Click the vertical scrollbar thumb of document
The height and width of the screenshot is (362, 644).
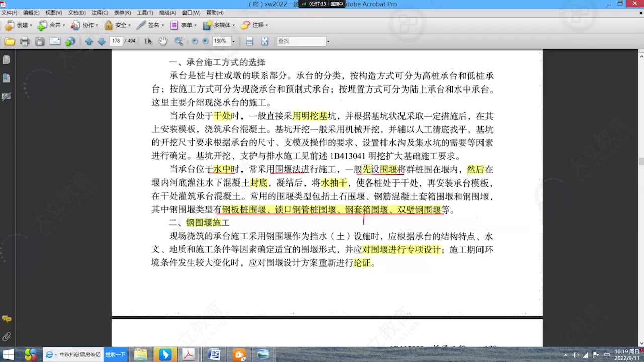[x=640, y=161]
